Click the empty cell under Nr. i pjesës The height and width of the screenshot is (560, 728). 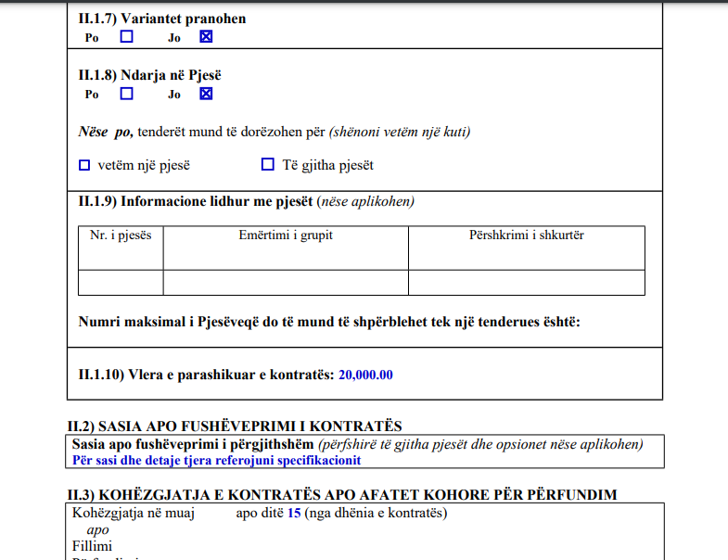pos(121,283)
